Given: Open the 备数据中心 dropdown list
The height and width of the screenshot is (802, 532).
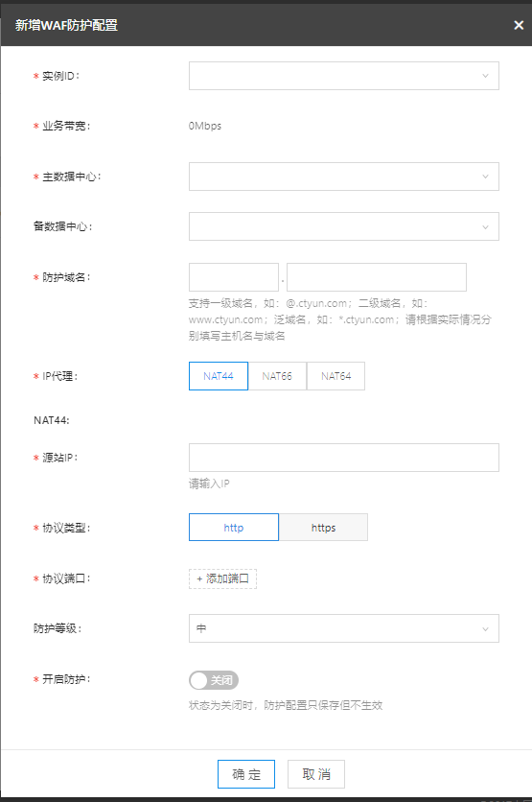Looking at the screenshot, I should [344, 226].
